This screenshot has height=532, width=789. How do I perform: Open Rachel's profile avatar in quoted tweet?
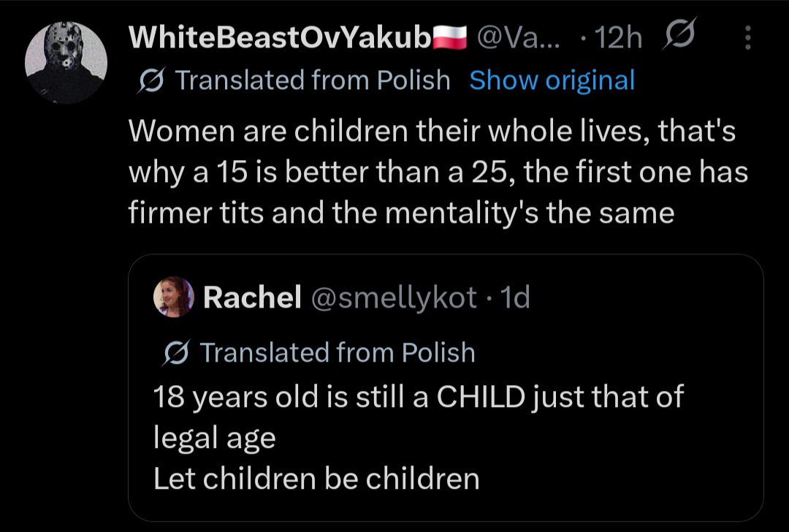[174, 297]
